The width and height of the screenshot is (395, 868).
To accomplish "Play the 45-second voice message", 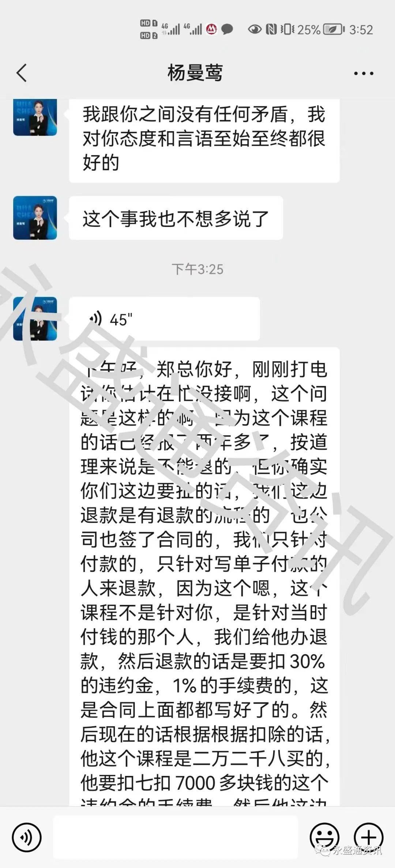I will pyautogui.click(x=165, y=319).
